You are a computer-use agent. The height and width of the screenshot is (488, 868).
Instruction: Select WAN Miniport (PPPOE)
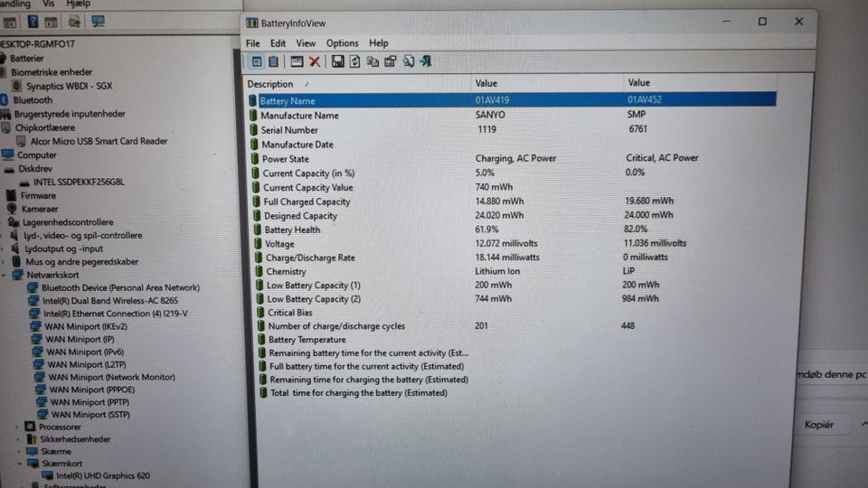pos(92,389)
